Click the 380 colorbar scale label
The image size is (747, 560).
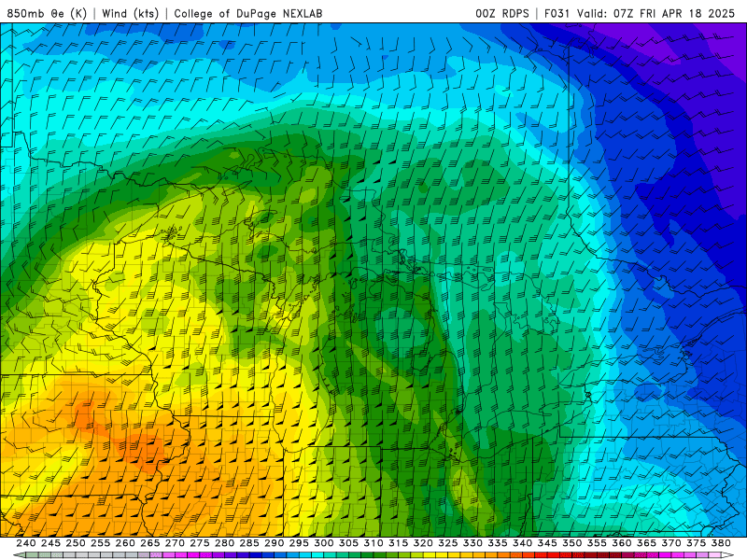click(721, 543)
